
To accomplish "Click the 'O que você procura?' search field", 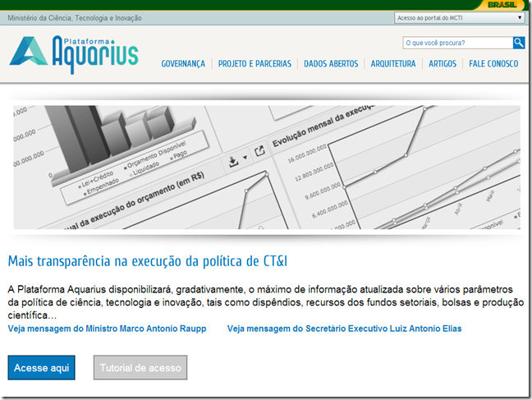I will [457, 43].
